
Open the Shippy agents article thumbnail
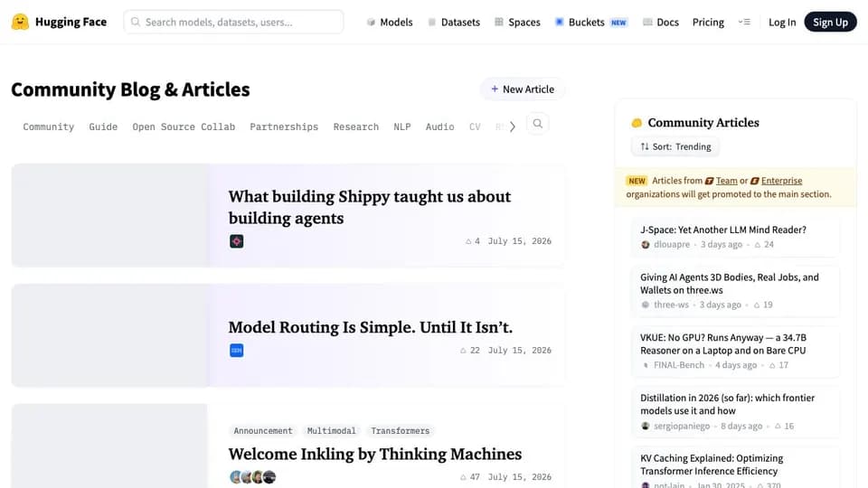pos(110,215)
